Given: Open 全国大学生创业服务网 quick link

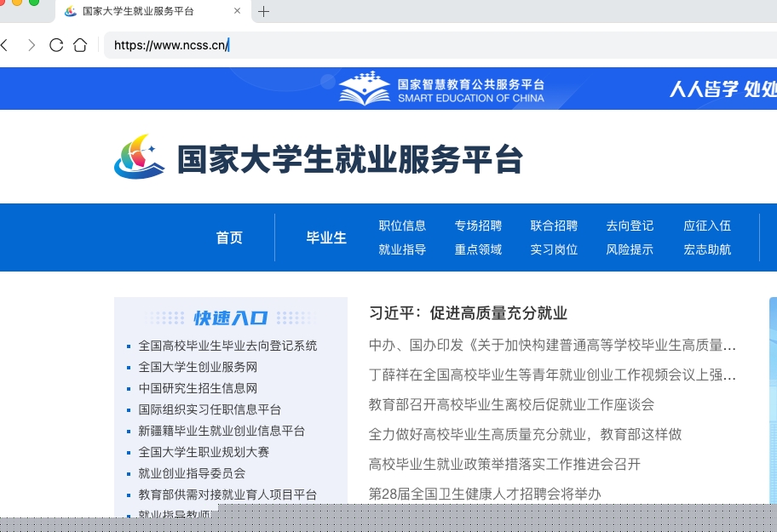Looking at the screenshot, I should point(198,367).
